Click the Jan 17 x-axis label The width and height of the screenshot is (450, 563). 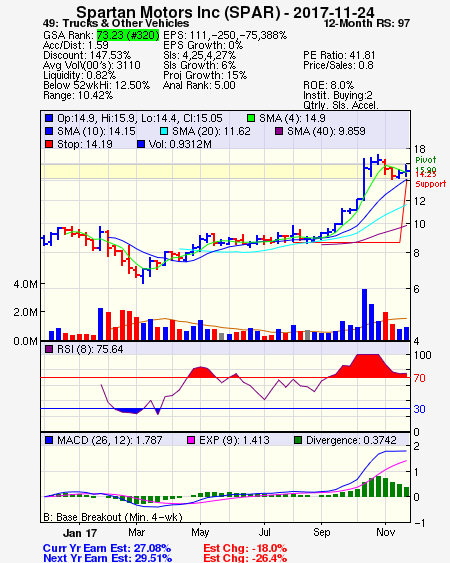[x=80, y=533]
